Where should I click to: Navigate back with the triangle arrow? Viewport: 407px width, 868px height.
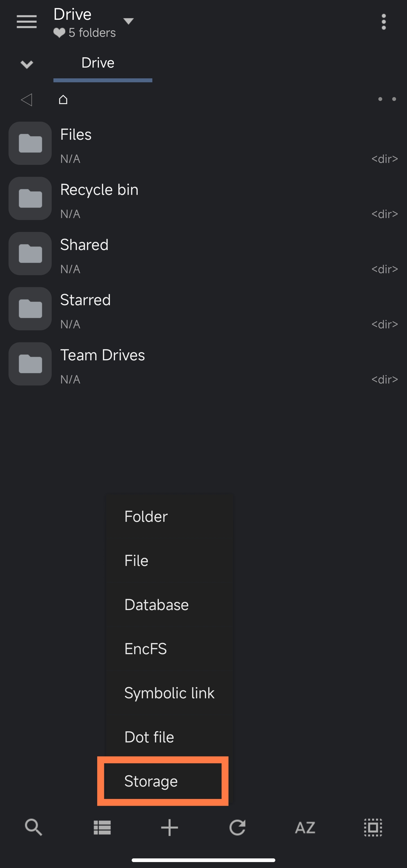27,100
